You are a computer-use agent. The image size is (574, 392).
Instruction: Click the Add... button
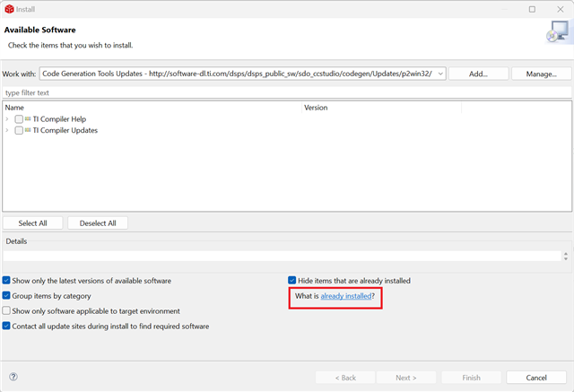478,74
